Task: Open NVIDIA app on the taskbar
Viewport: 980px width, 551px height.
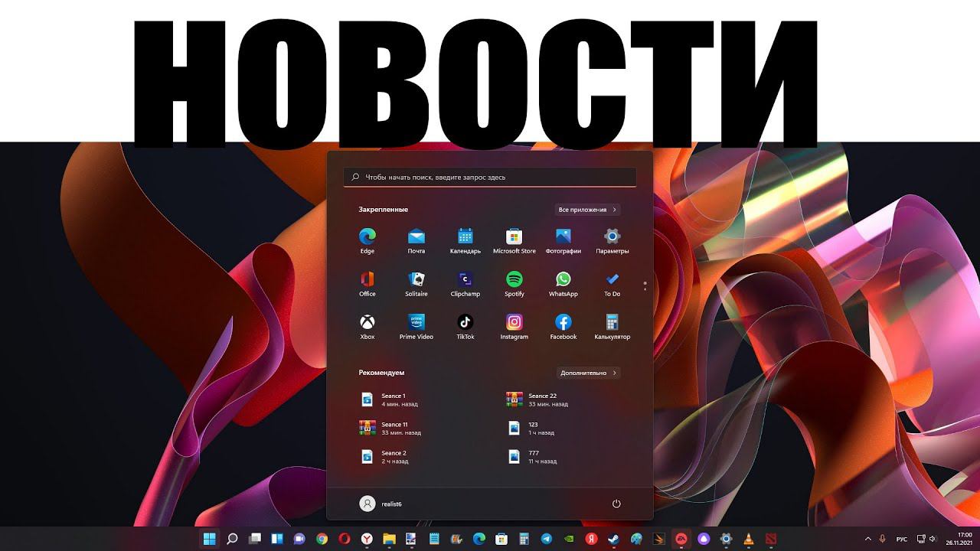Action: click(569, 539)
